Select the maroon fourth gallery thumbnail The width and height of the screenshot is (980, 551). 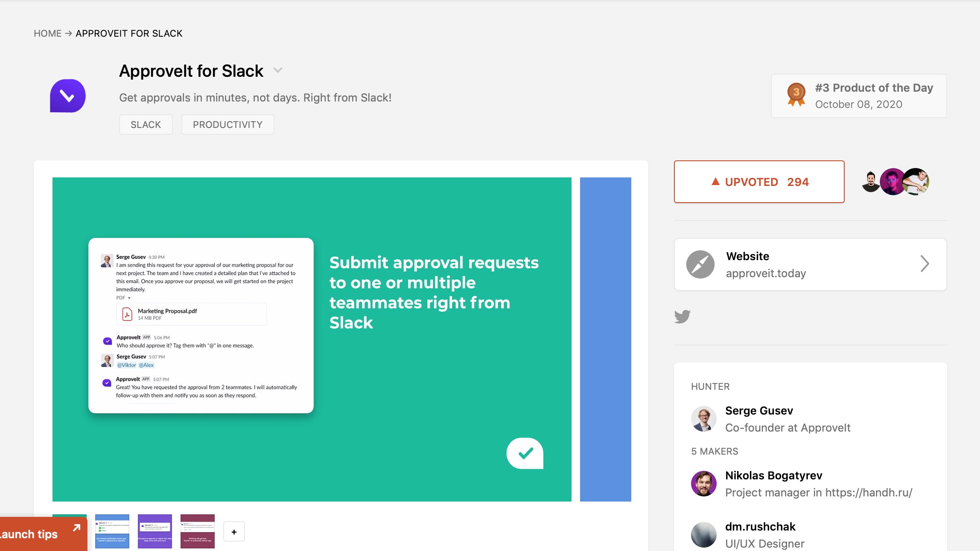tap(198, 531)
